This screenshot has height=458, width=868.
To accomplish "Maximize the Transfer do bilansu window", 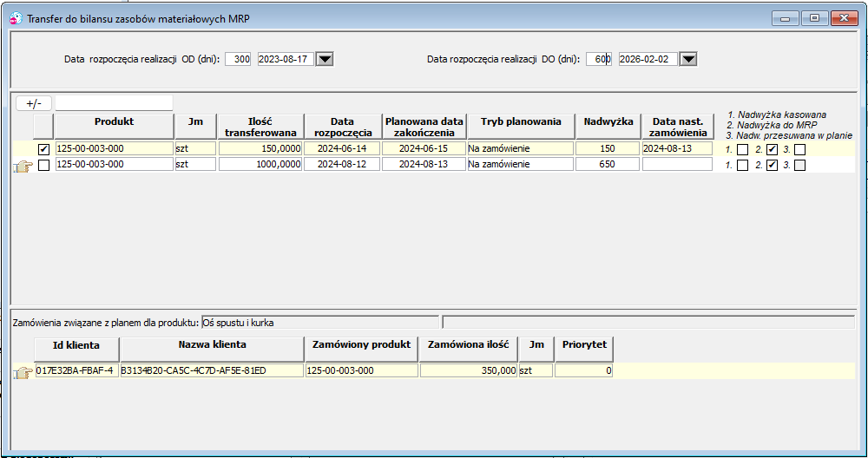I will pos(814,18).
